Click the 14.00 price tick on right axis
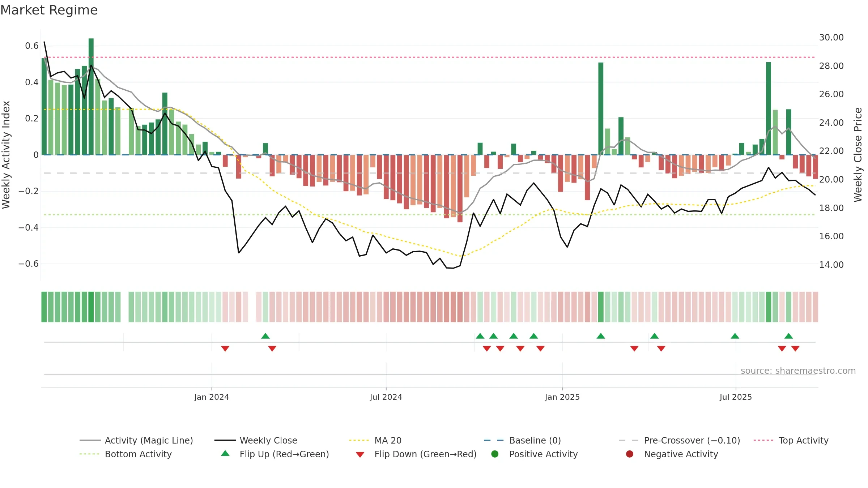The image size is (868, 488). [831, 265]
